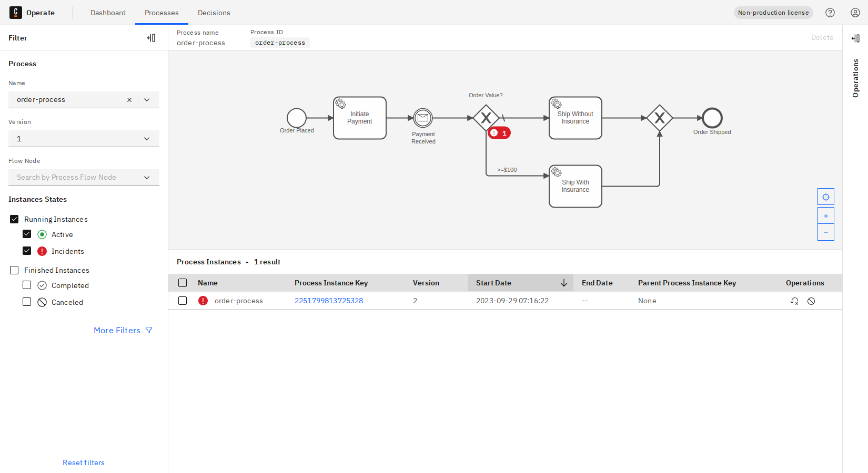Switch to the Dashboard tab
Screen dimensions: 868x473
[108, 13]
